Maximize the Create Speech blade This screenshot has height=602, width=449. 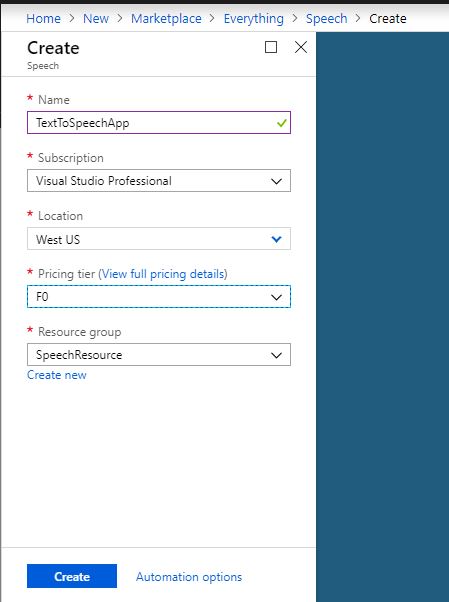(271, 47)
